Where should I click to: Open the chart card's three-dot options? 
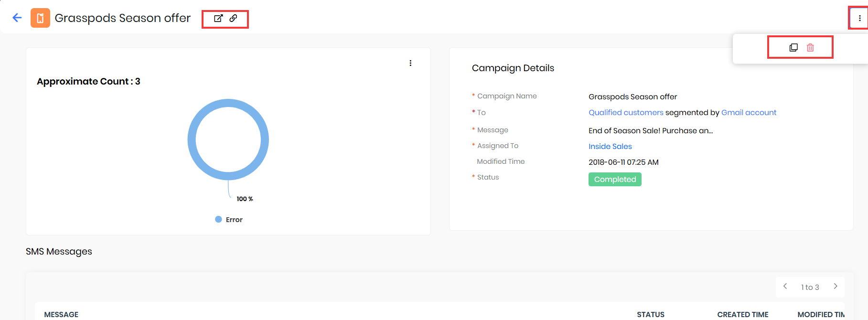coord(410,63)
